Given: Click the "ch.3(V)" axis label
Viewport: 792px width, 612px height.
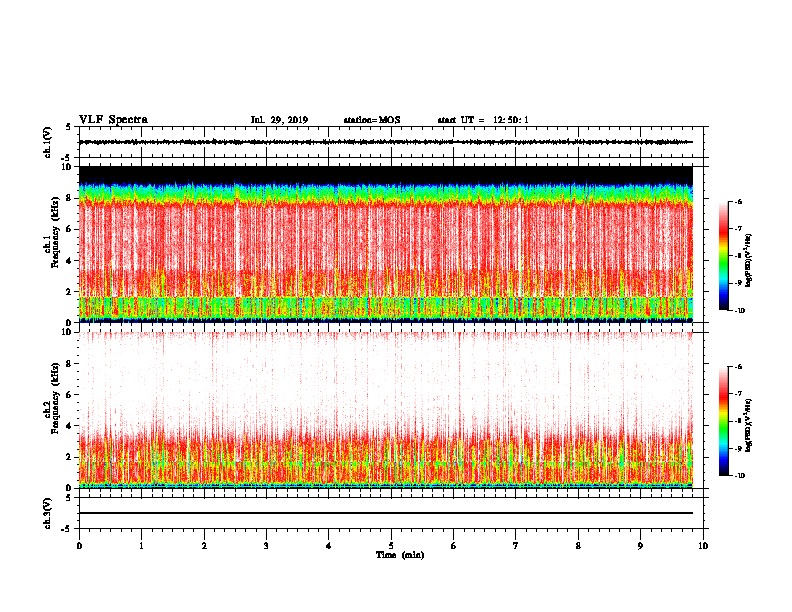Looking at the screenshot, I should 47,513.
